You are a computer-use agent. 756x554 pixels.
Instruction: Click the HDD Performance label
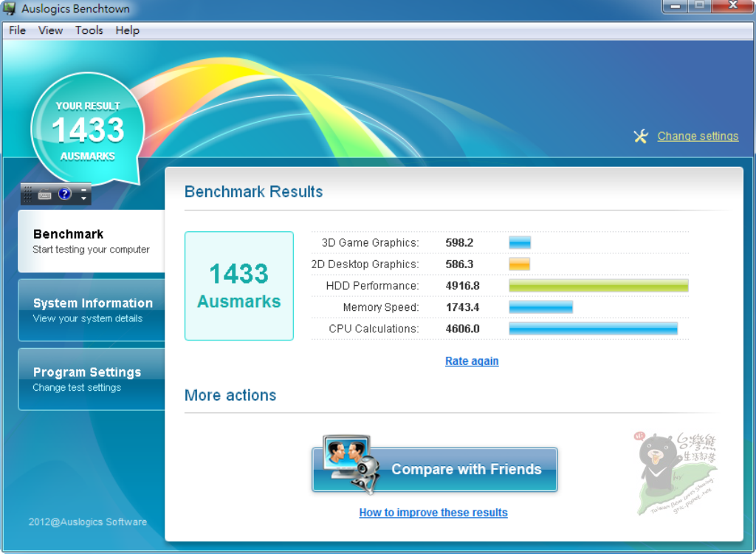(x=372, y=286)
